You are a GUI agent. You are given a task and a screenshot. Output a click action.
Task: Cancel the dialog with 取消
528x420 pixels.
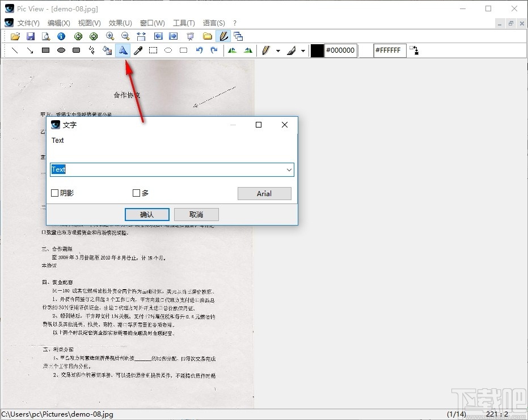(x=196, y=214)
